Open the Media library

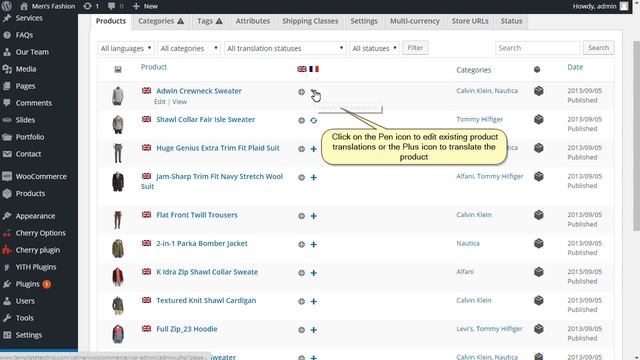pyautogui.click(x=26, y=69)
